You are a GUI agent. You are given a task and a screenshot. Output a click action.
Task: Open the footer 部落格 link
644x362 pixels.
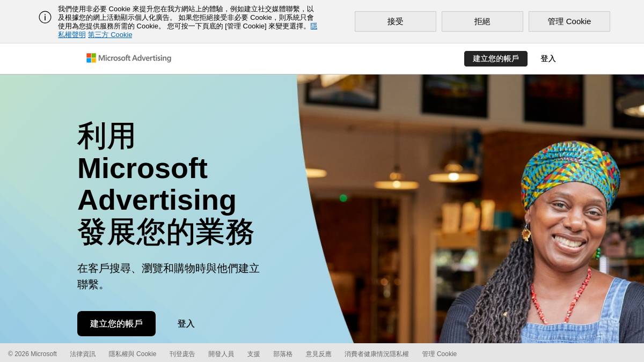click(283, 354)
